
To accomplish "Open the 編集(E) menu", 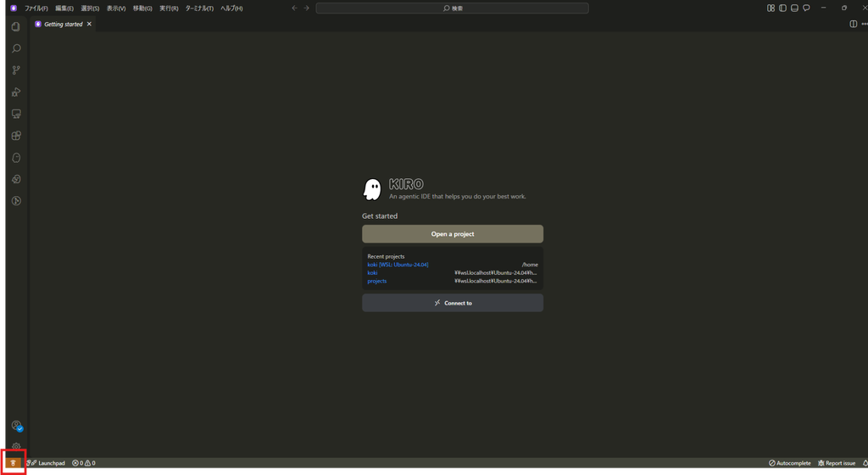I will [64, 8].
